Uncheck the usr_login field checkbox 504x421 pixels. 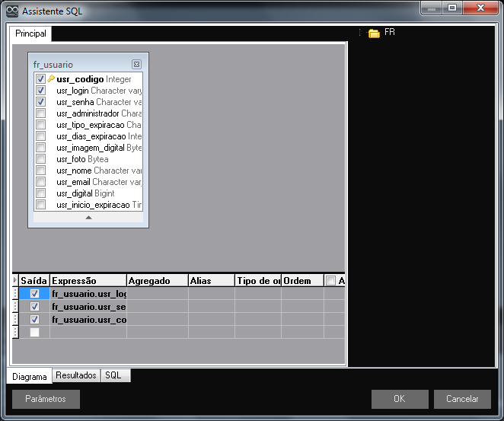pyautogui.click(x=41, y=91)
